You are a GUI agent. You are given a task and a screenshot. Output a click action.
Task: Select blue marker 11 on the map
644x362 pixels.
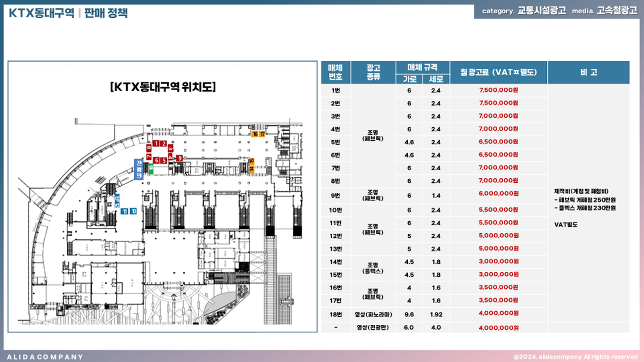(125, 211)
